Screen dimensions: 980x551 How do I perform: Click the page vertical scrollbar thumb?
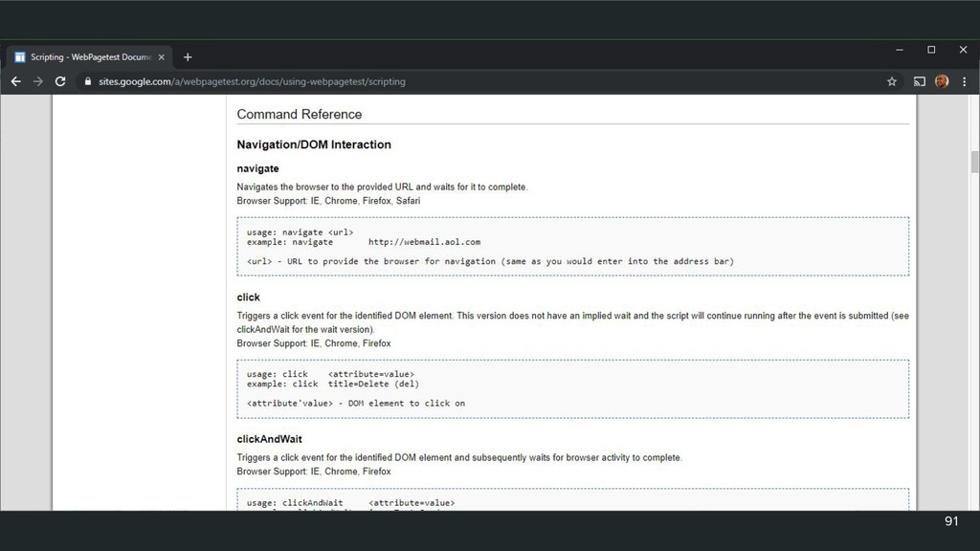pos(973,162)
